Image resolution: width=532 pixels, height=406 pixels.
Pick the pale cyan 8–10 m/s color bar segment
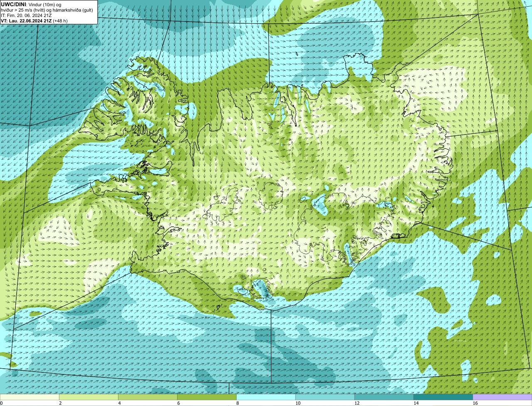click(266, 397)
